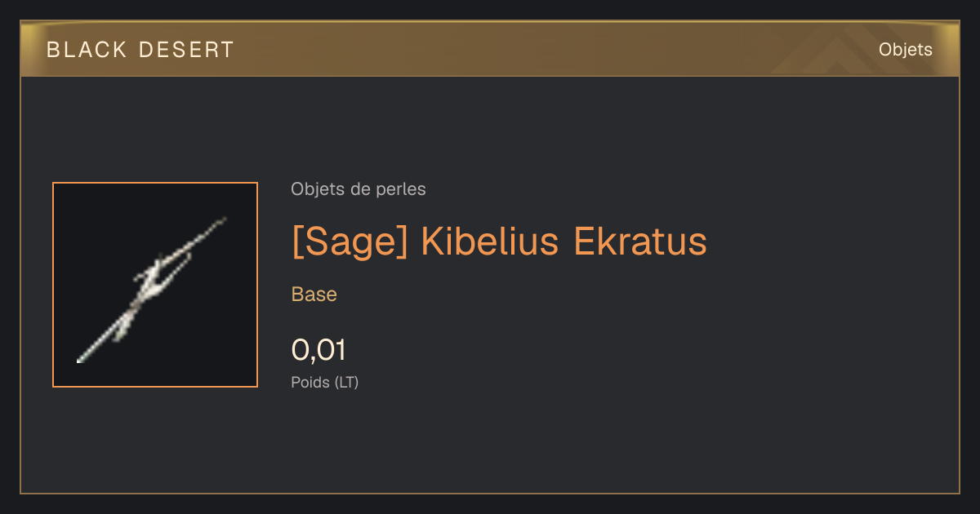Click the (LT) unit after Poids
980x514 pixels.
(346, 382)
